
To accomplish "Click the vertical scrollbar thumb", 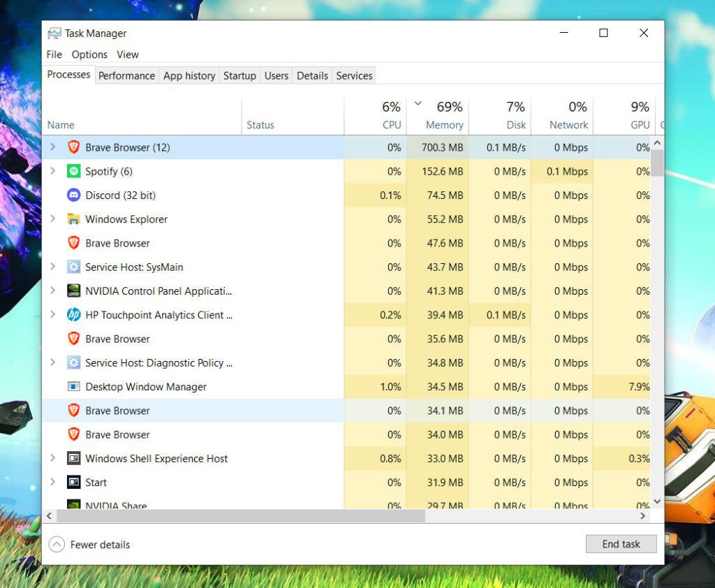I will click(x=657, y=163).
